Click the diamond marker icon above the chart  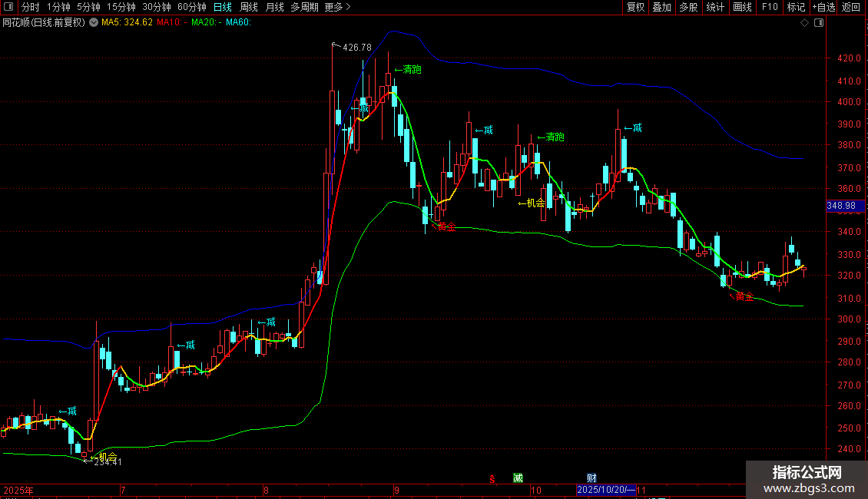[805, 23]
